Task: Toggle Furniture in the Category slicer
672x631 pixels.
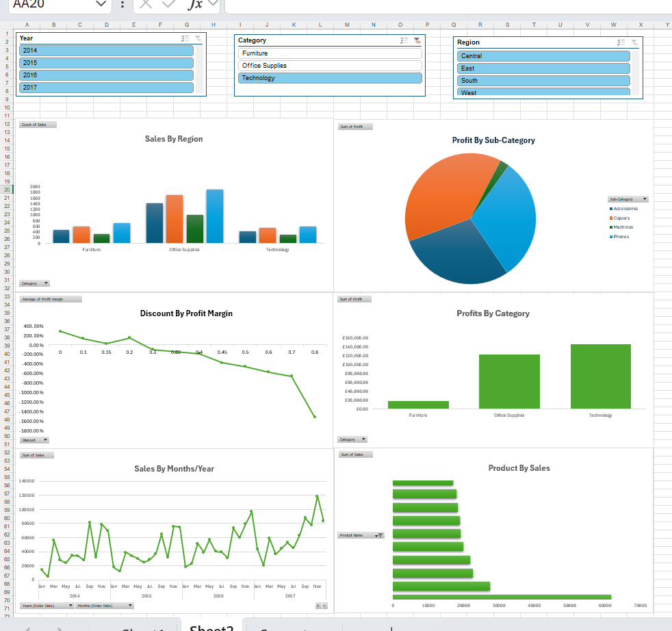Action: pyautogui.click(x=330, y=53)
